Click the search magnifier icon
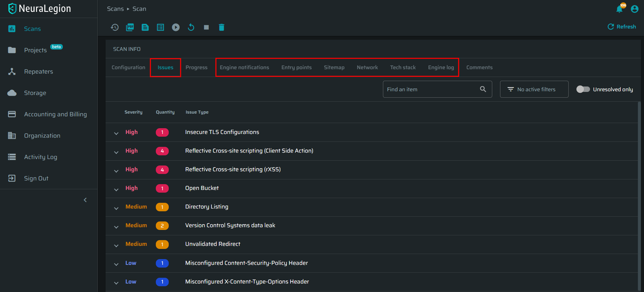The image size is (644, 292). click(x=483, y=89)
